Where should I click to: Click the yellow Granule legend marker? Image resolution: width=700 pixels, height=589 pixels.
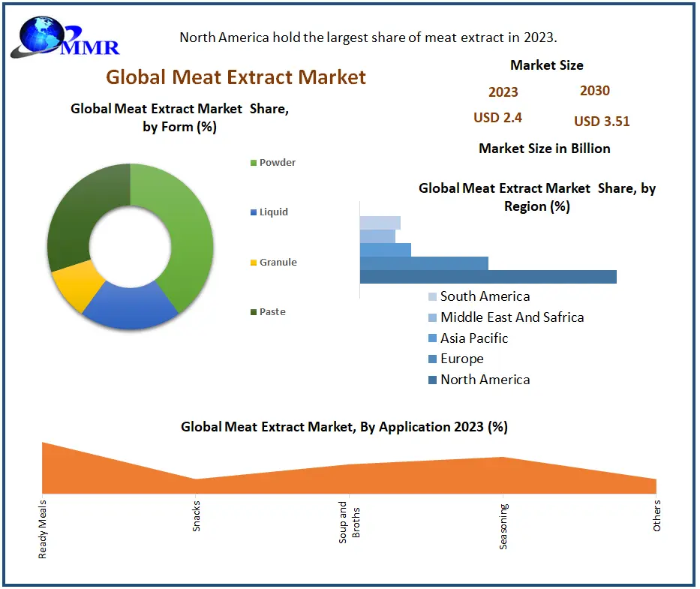(x=254, y=263)
